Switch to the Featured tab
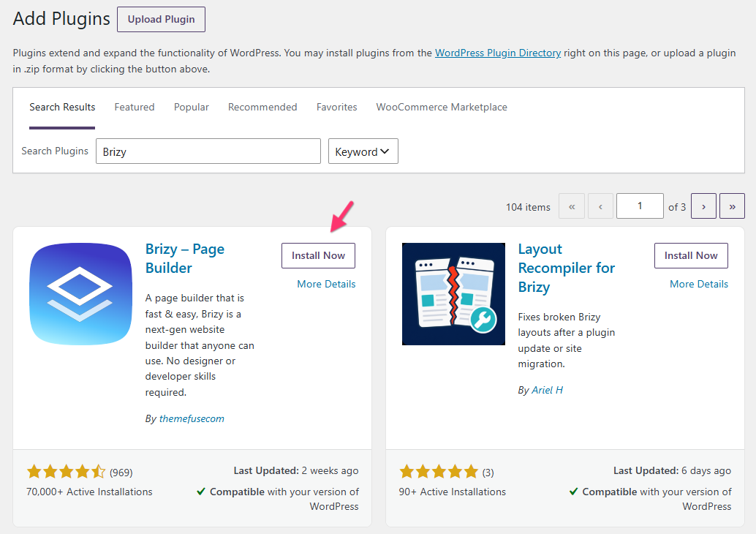Image resolution: width=756 pixels, height=534 pixels. pos(135,107)
